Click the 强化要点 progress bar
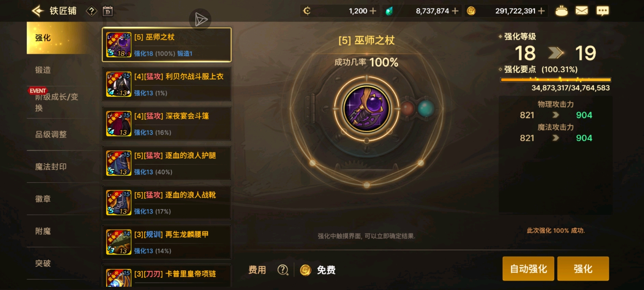 556,79
